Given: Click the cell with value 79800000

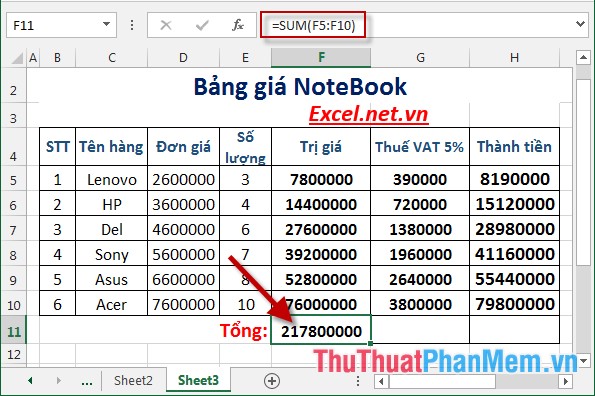Looking at the screenshot, I should click(514, 303).
